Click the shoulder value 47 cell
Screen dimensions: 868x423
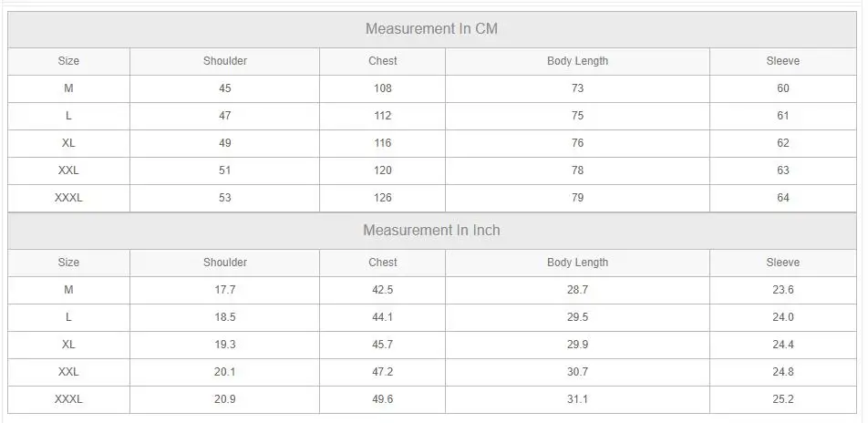[225, 116]
